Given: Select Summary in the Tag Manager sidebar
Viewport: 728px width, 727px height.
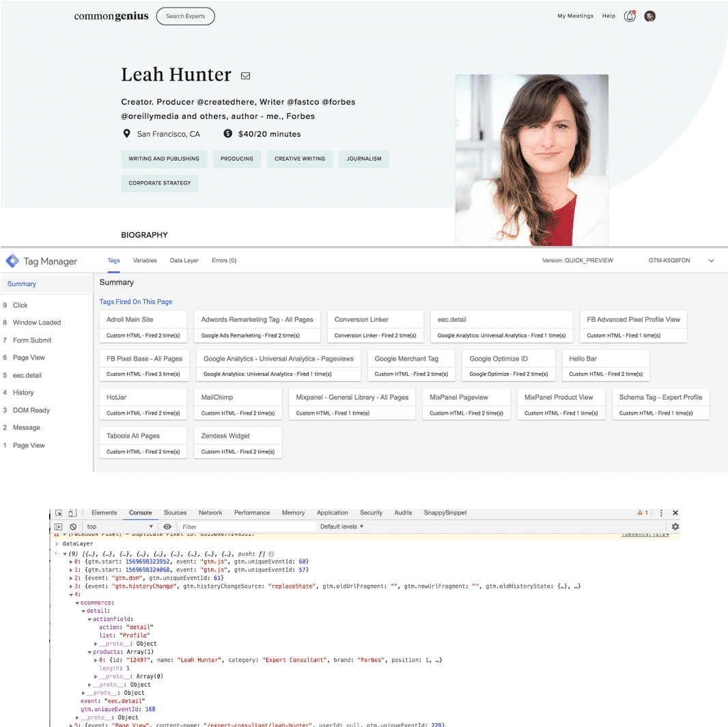Looking at the screenshot, I should (x=46, y=284).
